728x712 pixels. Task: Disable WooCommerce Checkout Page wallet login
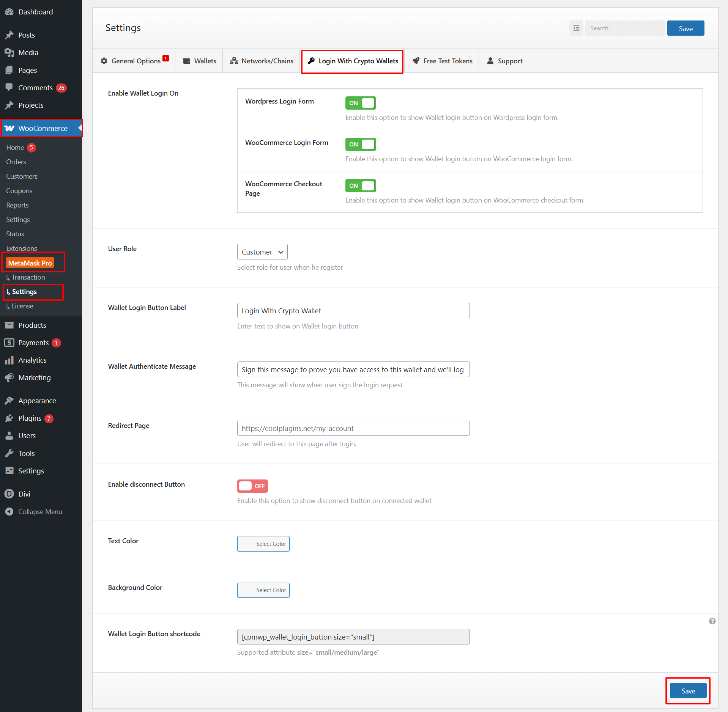pos(360,185)
